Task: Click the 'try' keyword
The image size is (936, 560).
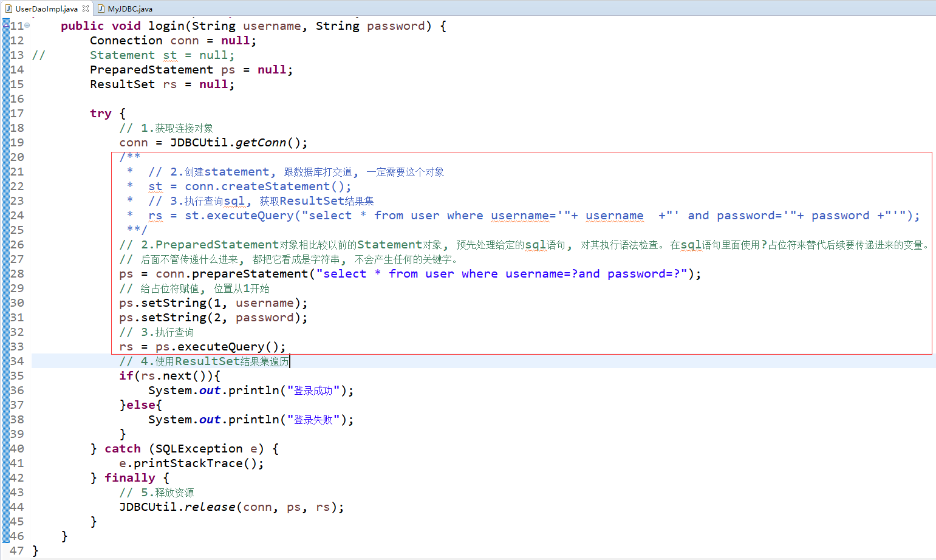Action: [101, 114]
